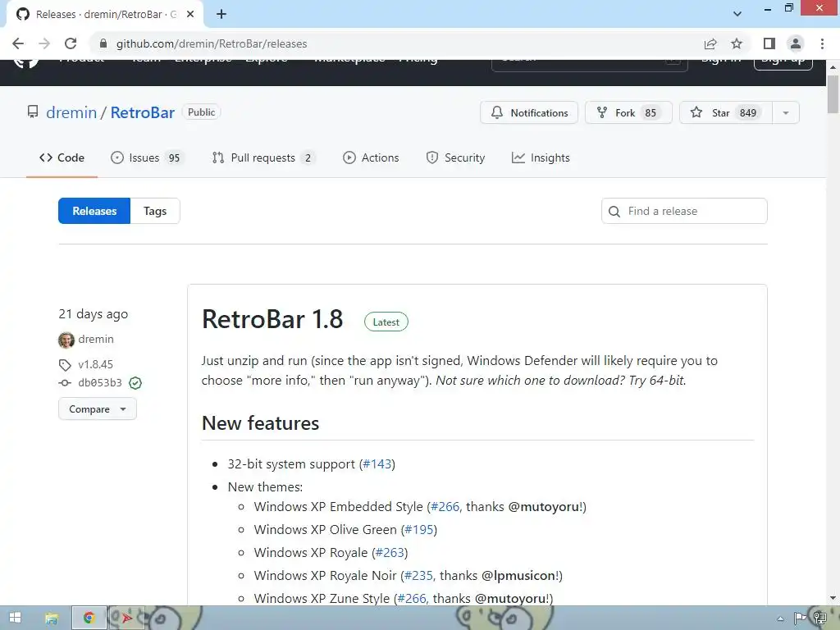Open the Actions tab

[371, 157]
